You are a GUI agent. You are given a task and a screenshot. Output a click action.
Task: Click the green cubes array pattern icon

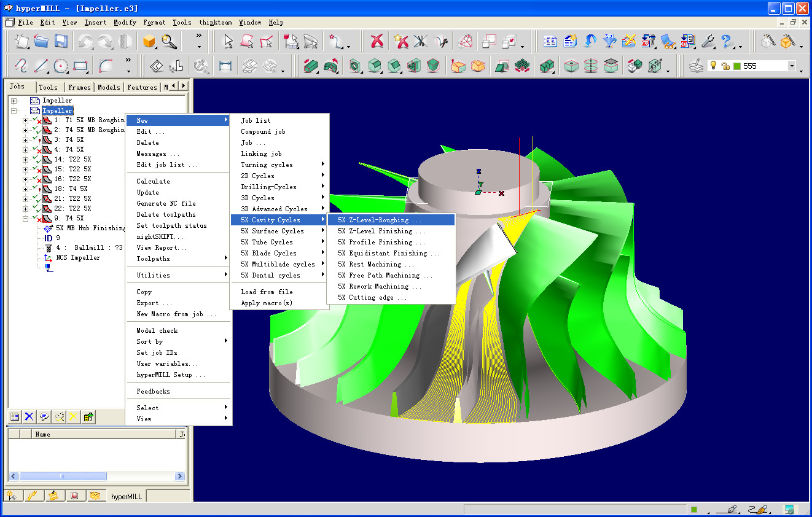coord(522,66)
